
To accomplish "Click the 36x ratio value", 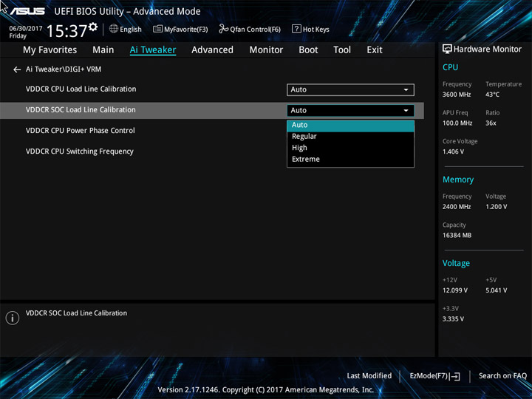I will (x=491, y=123).
